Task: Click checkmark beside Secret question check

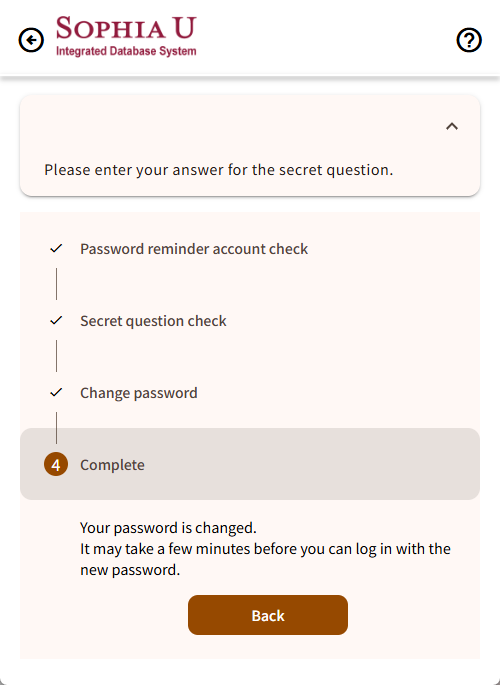Action: pyautogui.click(x=56, y=321)
